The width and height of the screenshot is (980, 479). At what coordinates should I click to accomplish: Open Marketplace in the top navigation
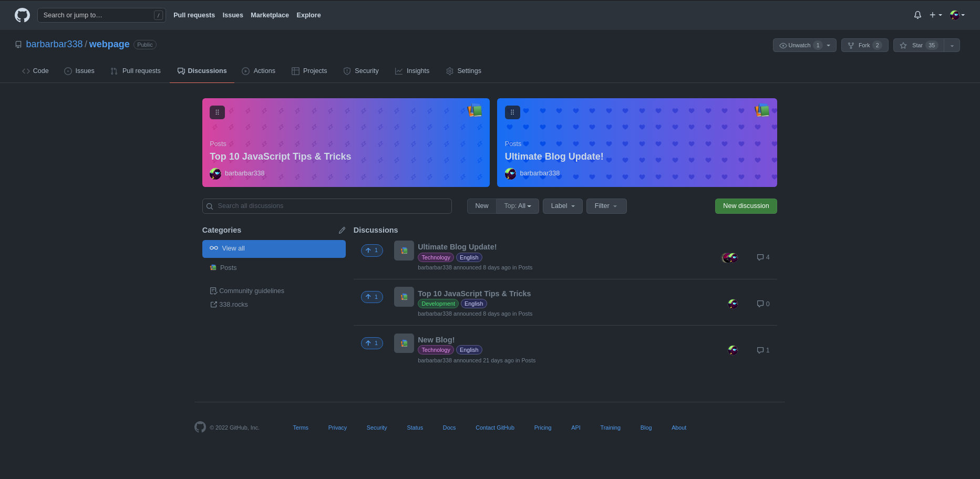(270, 15)
